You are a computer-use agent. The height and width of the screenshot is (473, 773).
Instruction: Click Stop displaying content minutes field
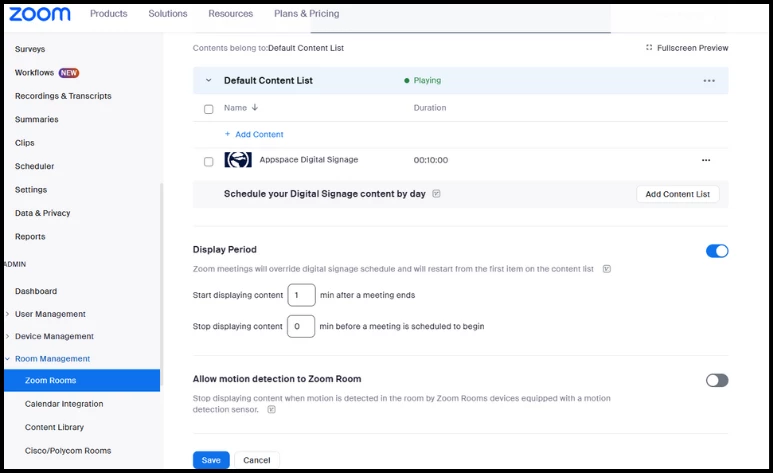pos(301,326)
